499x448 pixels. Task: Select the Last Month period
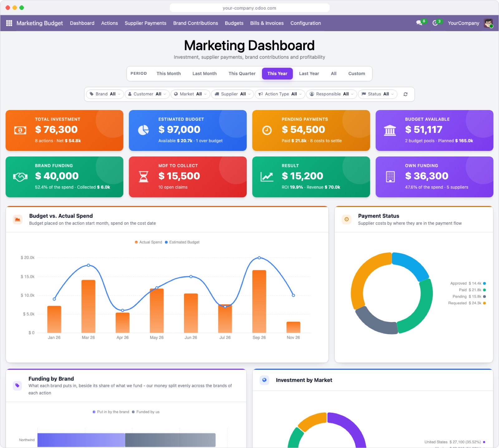pyautogui.click(x=205, y=74)
